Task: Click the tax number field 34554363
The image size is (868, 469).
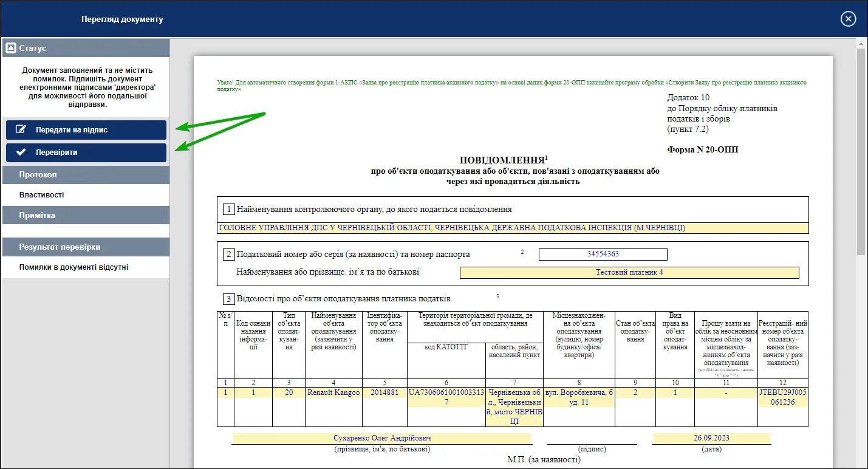Action: (x=603, y=254)
